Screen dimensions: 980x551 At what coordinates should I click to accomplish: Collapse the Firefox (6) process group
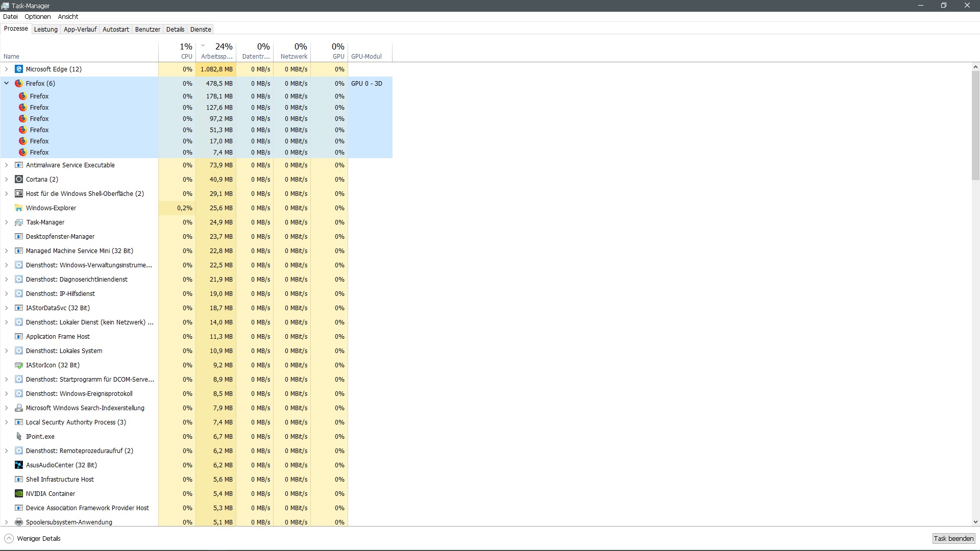coord(7,83)
